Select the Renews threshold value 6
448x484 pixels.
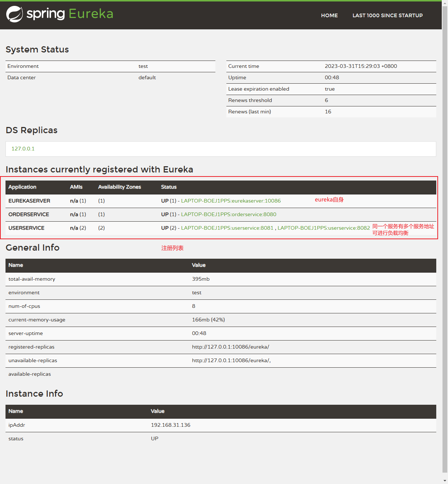click(x=327, y=100)
